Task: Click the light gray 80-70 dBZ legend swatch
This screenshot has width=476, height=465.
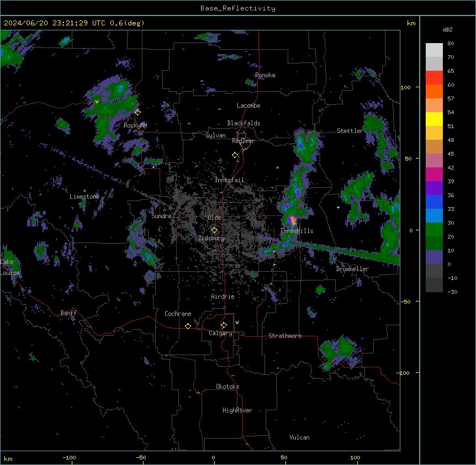Action: pyautogui.click(x=434, y=50)
